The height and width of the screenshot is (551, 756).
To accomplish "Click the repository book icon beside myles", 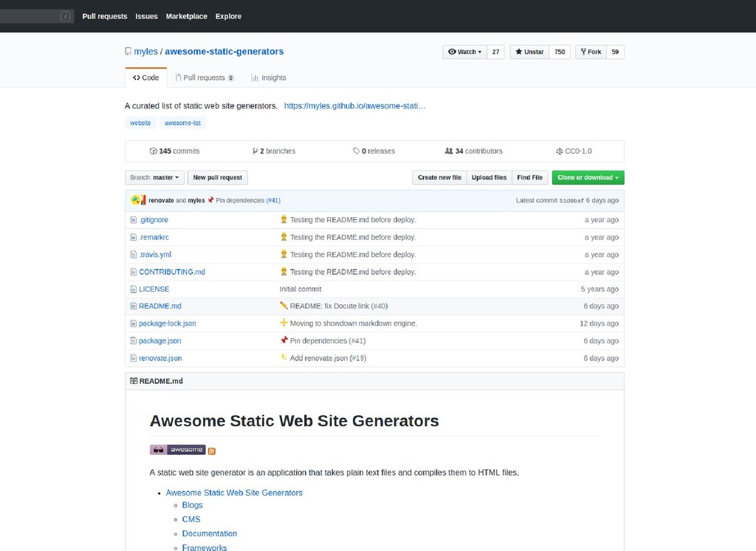I will point(128,51).
